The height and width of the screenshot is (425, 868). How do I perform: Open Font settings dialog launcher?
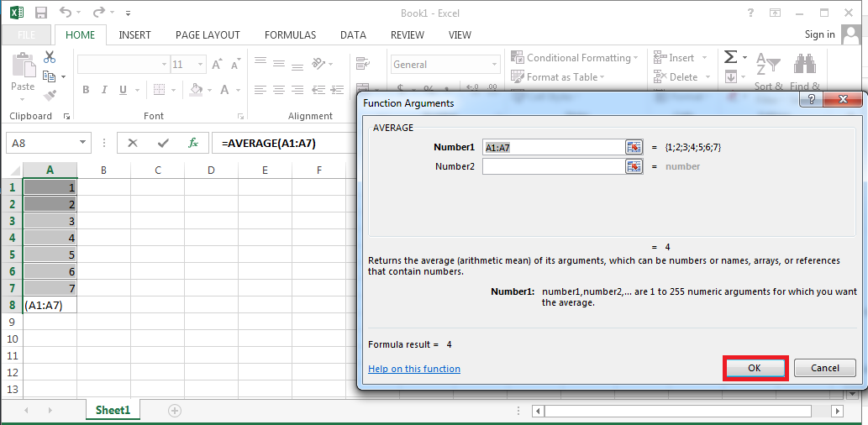(240, 116)
